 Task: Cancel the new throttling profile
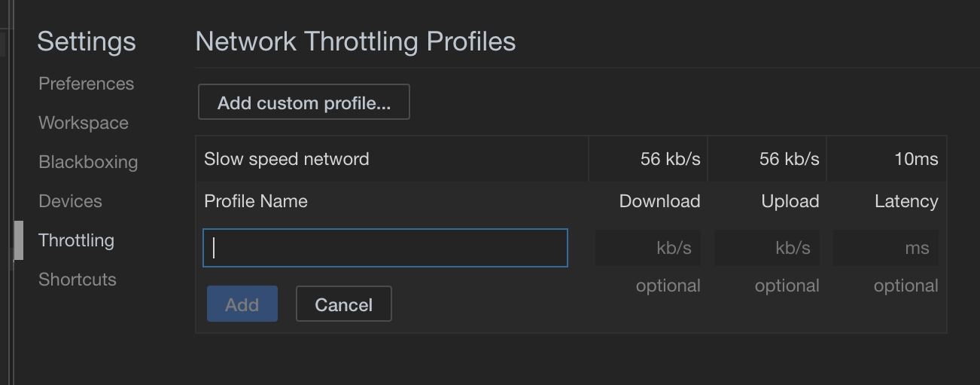[x=343, y=304]
